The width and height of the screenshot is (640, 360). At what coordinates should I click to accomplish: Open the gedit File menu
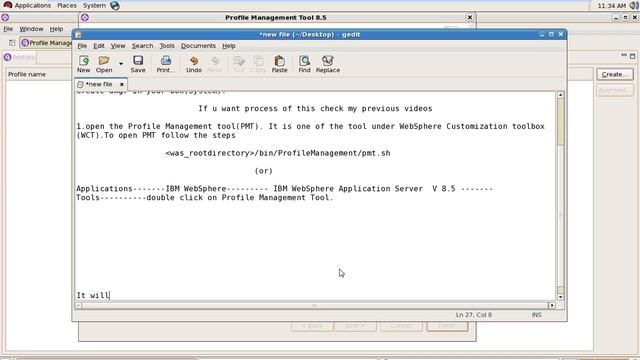pyautogui.click(x=82, y=46)
